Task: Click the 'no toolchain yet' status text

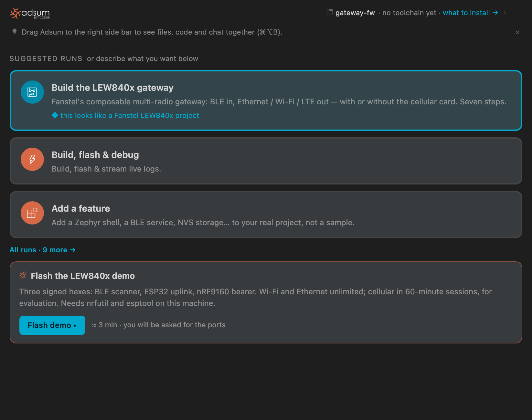Action: 409,13
